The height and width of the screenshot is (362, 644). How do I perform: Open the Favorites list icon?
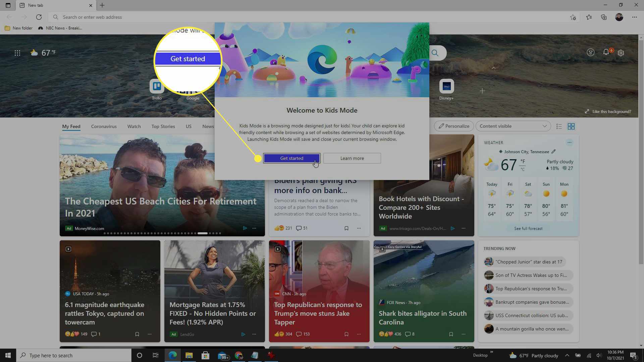coord(589,17)
